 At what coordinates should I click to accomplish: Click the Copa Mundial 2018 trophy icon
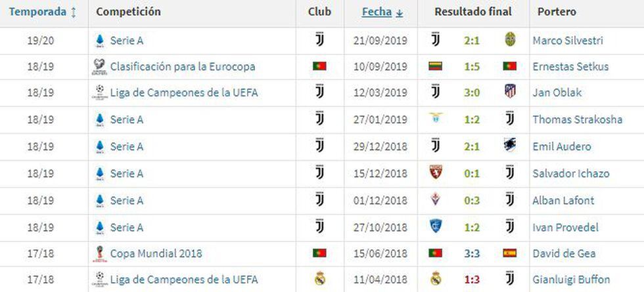click(x=99, y=253)
